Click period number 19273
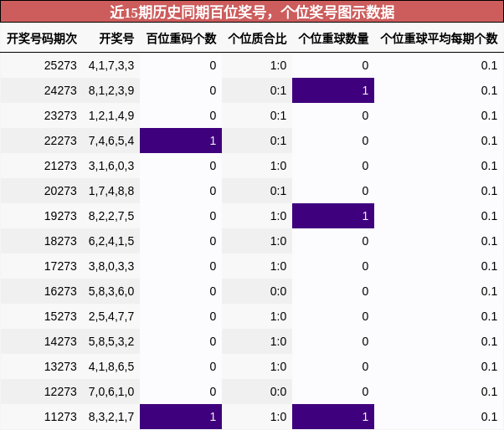504x430 pixels. tap(60, 216)
